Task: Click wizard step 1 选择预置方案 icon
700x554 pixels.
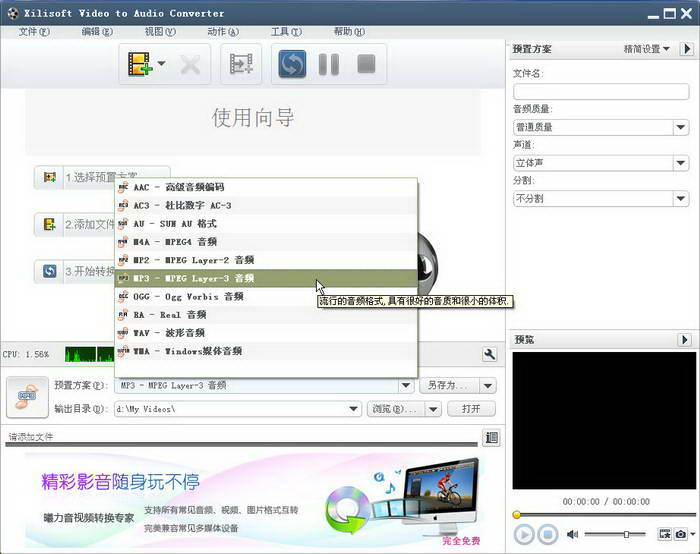Action: [50, 177]
